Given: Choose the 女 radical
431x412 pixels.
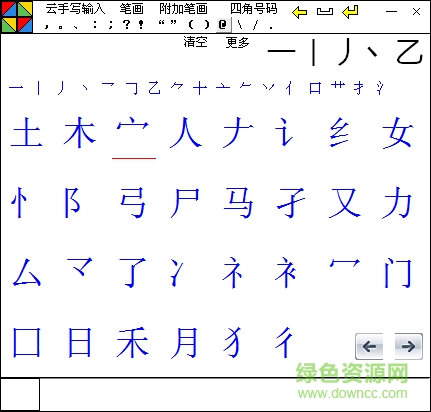Looking at the screenshot, I should [x=398, y=132].
